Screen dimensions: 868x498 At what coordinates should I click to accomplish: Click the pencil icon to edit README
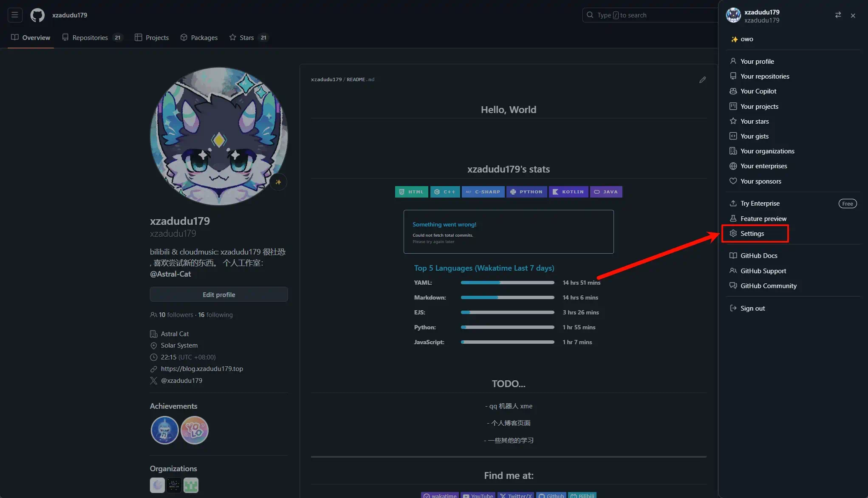(x=703, y=80)
